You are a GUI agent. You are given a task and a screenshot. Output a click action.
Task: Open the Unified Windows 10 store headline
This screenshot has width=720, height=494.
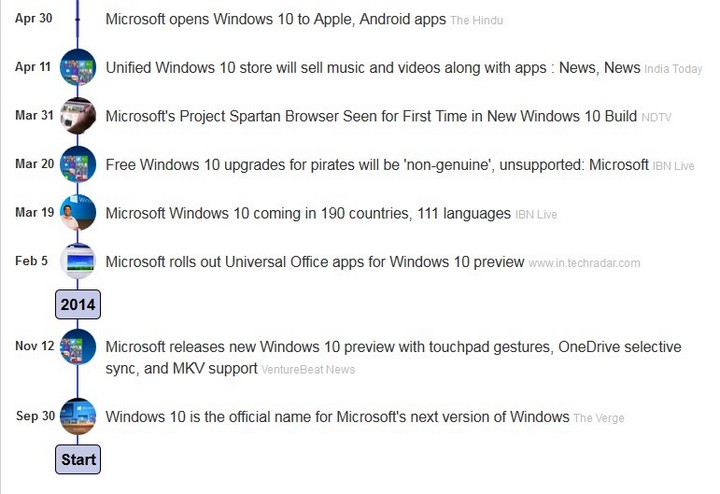click(x=372, y=67)
